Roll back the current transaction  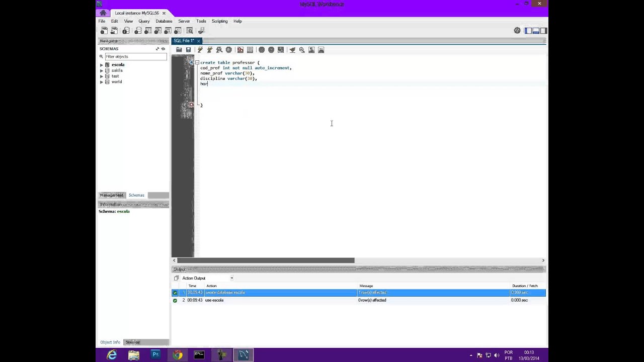pos(271,50)
